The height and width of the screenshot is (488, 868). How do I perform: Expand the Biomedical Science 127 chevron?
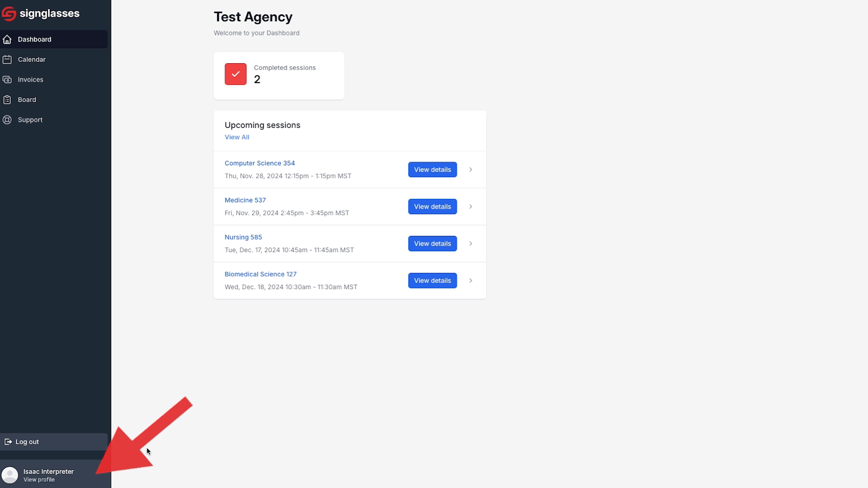(471, 281)
